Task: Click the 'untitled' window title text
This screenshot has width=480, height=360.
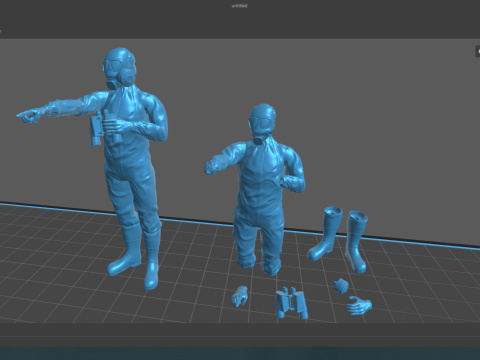Action: pyautogui.click(x=240, y=6)
